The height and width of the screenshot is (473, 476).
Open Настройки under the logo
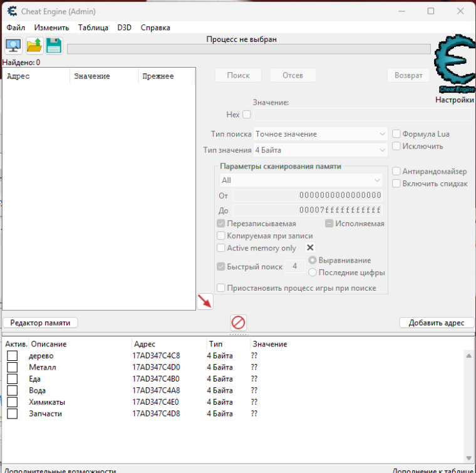(455, 100)
